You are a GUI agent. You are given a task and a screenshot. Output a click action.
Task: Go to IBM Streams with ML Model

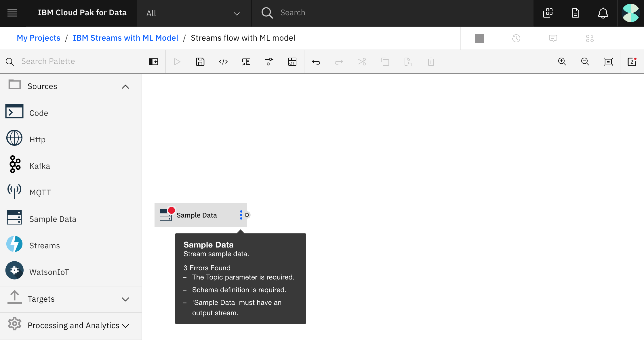point(125,38)
